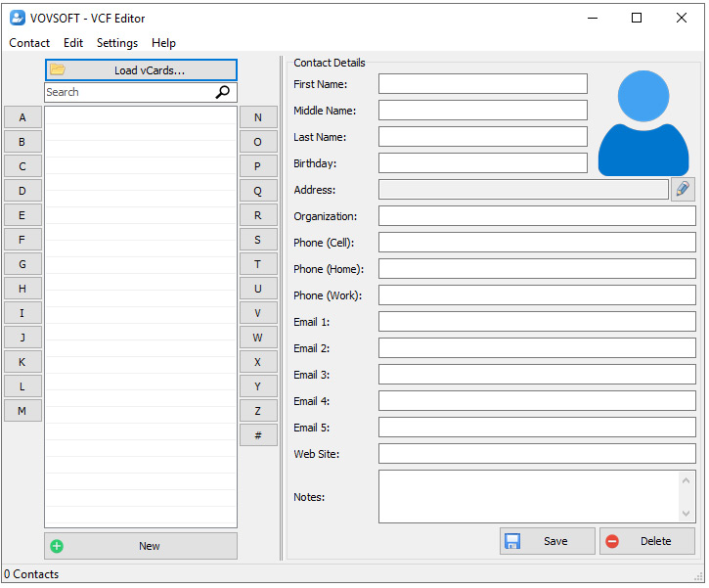
Task: Filter contacts by letter G
Action: tap(22, 264)
